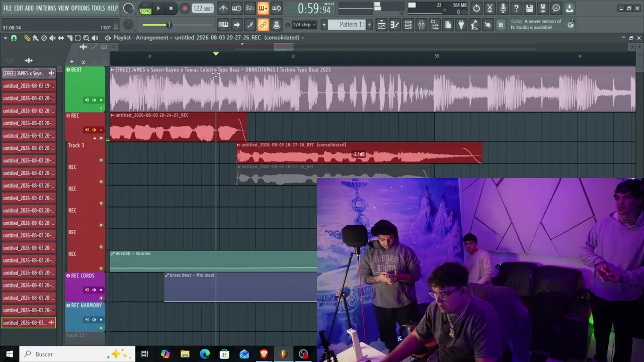This screenshot has width=644, height=362.
Task: Toggle the playlist magnet snap icon
Action: click(14, 38)
